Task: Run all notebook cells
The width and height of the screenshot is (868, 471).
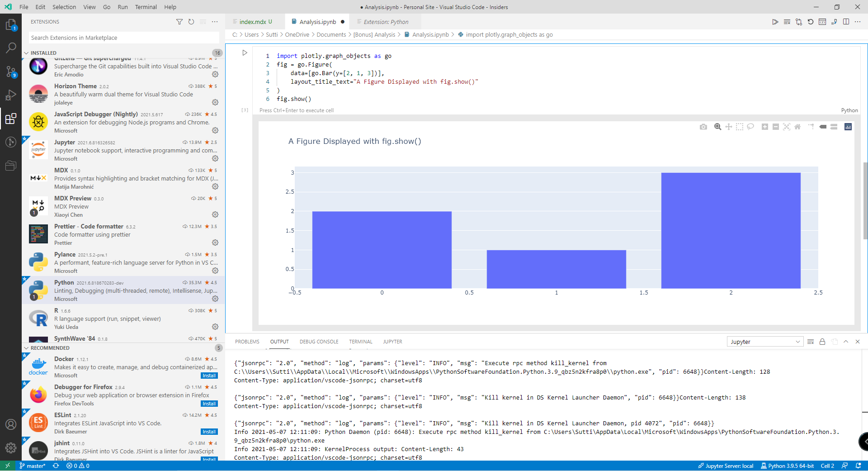Action: 775,22
